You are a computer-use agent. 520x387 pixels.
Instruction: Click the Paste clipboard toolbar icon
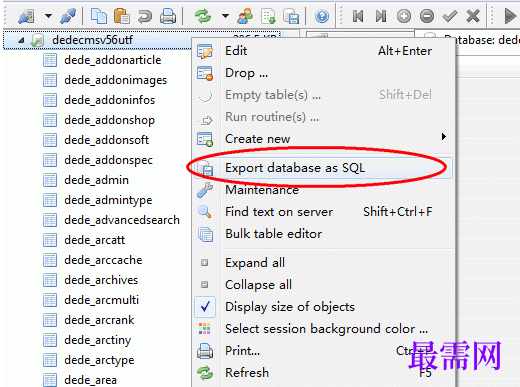click(122, 16)
